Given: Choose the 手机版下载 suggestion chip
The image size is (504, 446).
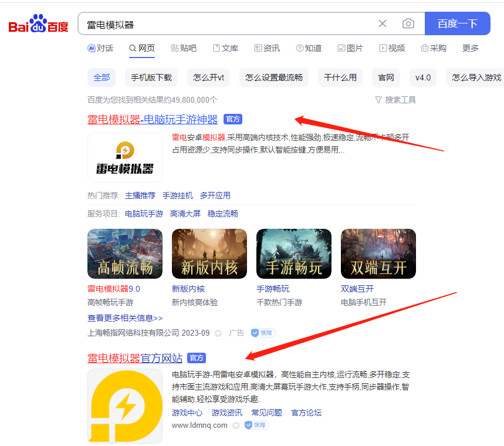Looking at the screenshot, I should point(151,77).
